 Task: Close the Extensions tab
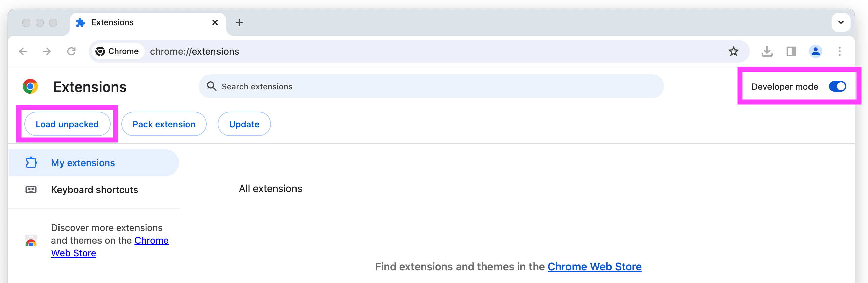coord(215,22)
